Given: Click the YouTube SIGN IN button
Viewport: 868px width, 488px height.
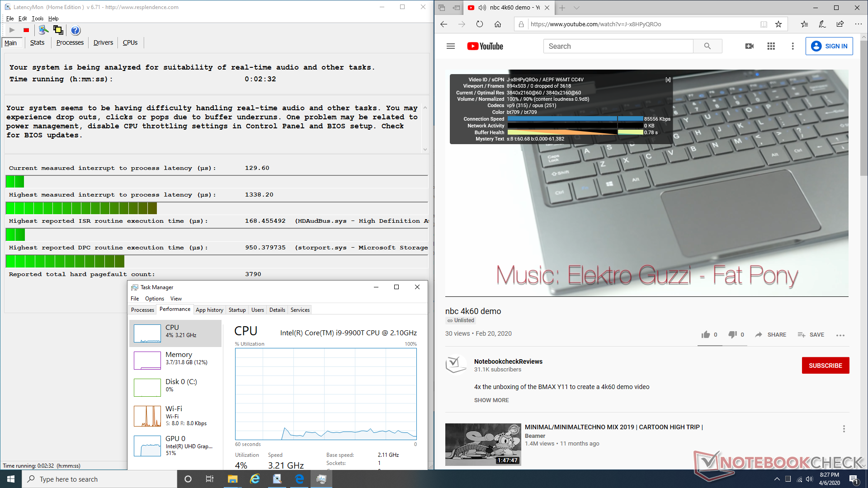Looking at the screenshot, I should [x=829, y=46].
